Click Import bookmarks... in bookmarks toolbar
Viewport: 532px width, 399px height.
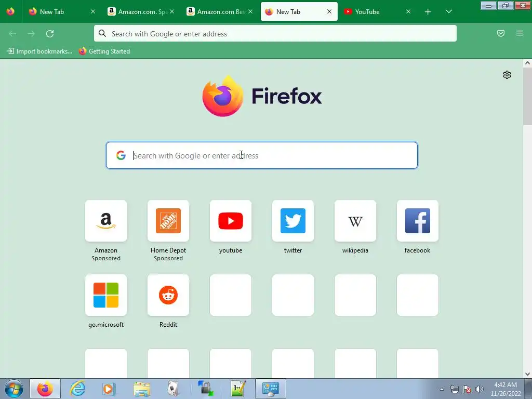point(39,51)
